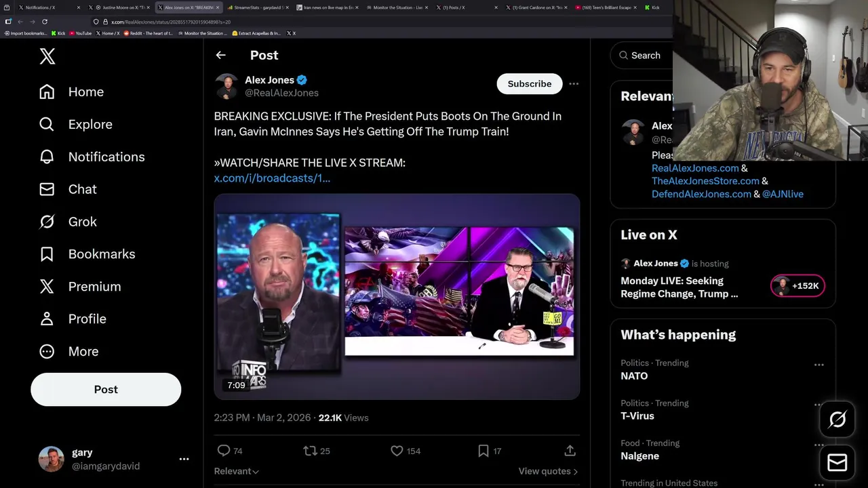The image size is (868, 488).
Task: Open account options dots next to gary
Action: [184, 459]
